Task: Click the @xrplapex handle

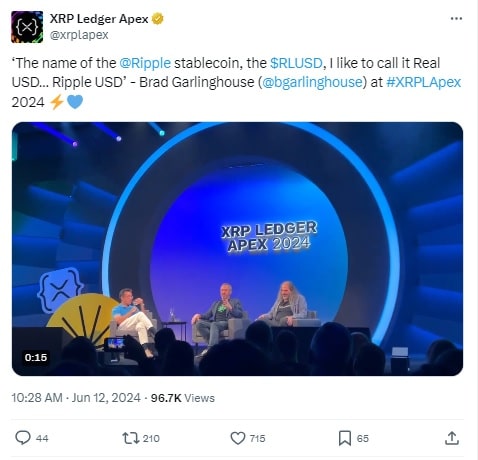Action: tap(79, 35)
